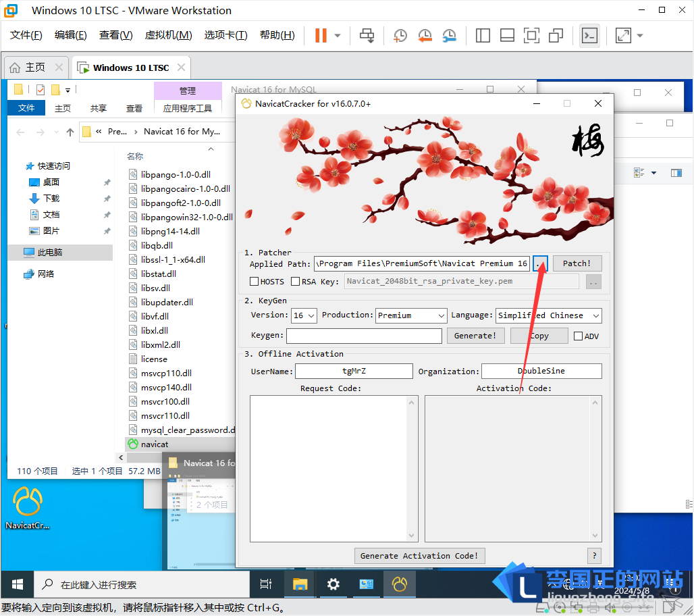Go up one folder in Explorer
This screenshot has height=616, width=694.
[70, 132]
